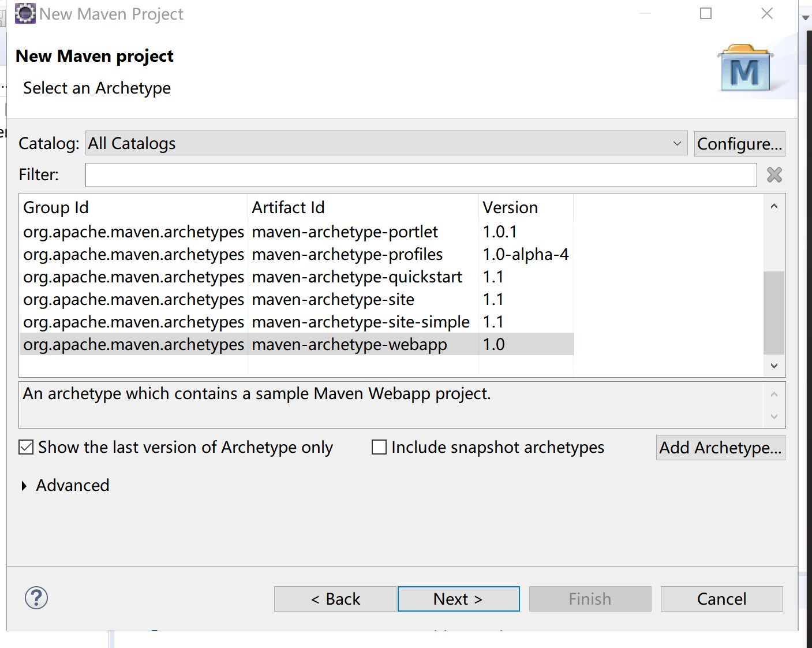Sort by Version column header

click(526, 207)
